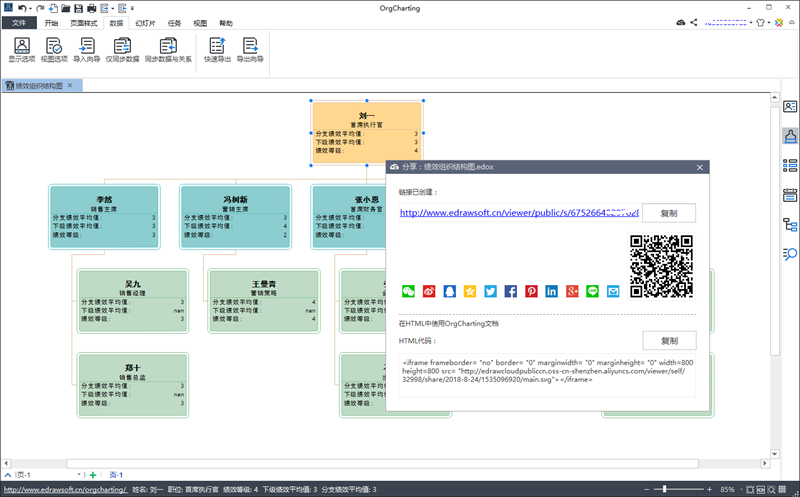Share via the Twitter icon

click(490, 291)
